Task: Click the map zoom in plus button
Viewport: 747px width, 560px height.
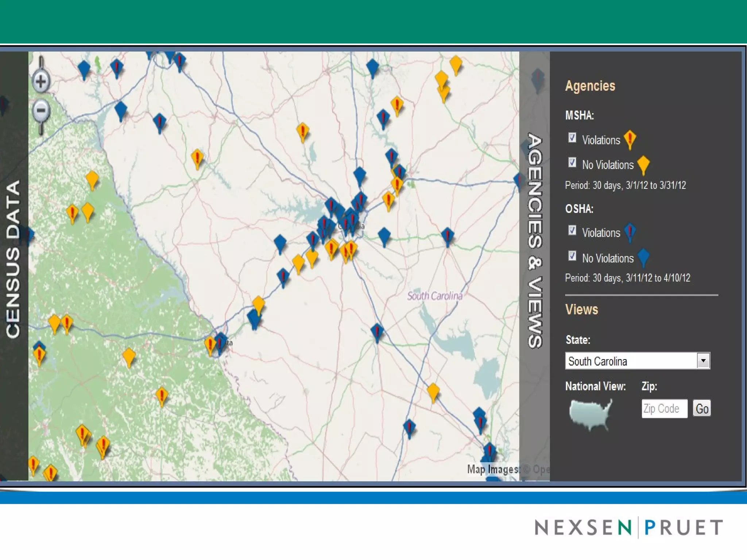Action: [41, 81]
